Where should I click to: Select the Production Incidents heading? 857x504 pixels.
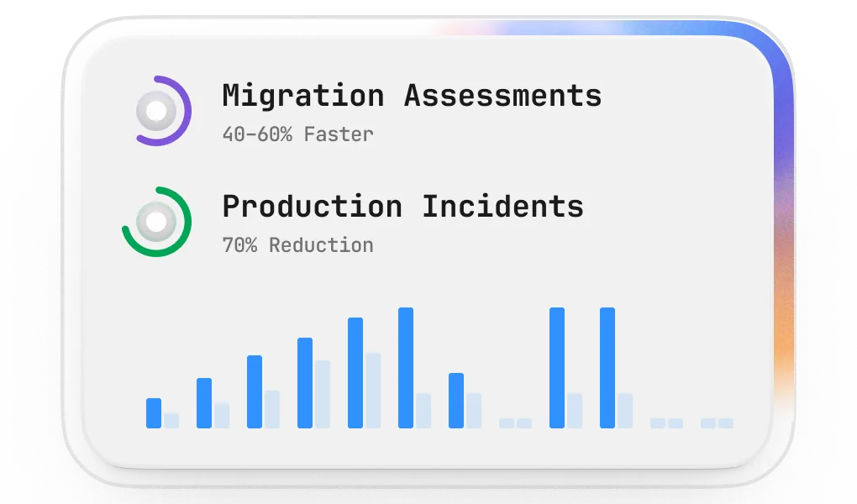click(402, 207)
